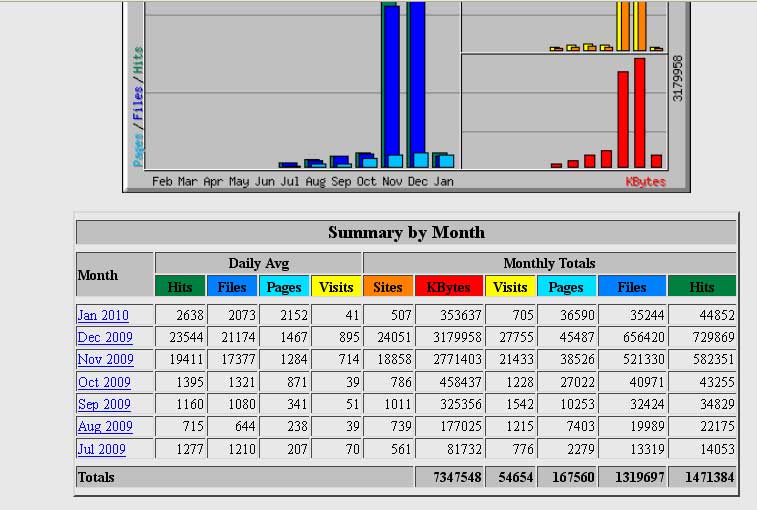Click the green Daily Avg Hits header

point(180,286)
